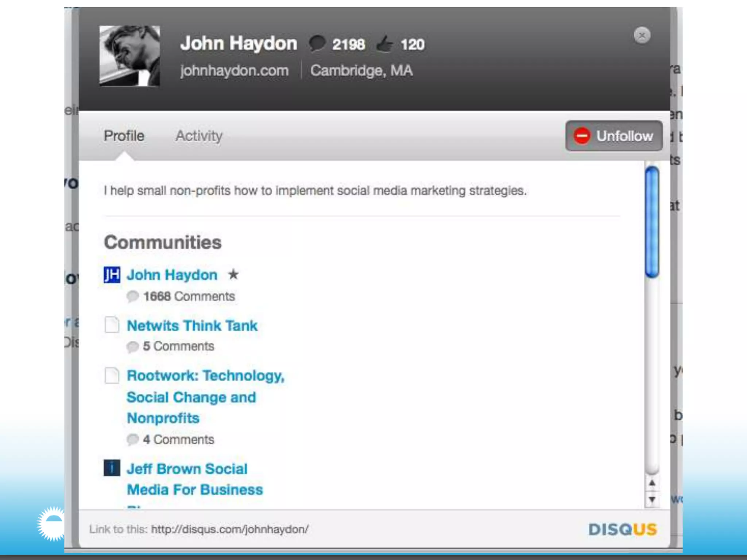Click the Jeff Brown community square icon
Image resolution: width=747 pixels, height=560 pixels.
(x=112, y=468)
